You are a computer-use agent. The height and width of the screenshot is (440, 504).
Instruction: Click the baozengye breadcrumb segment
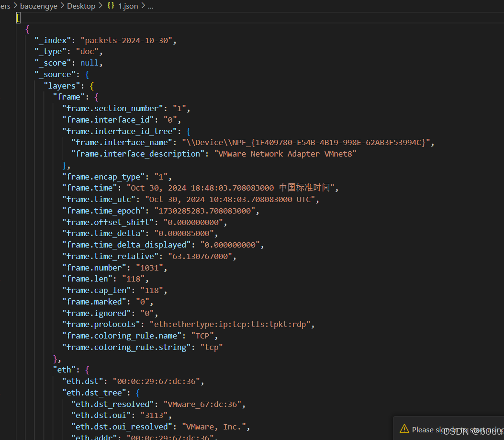tap(39, 6)
